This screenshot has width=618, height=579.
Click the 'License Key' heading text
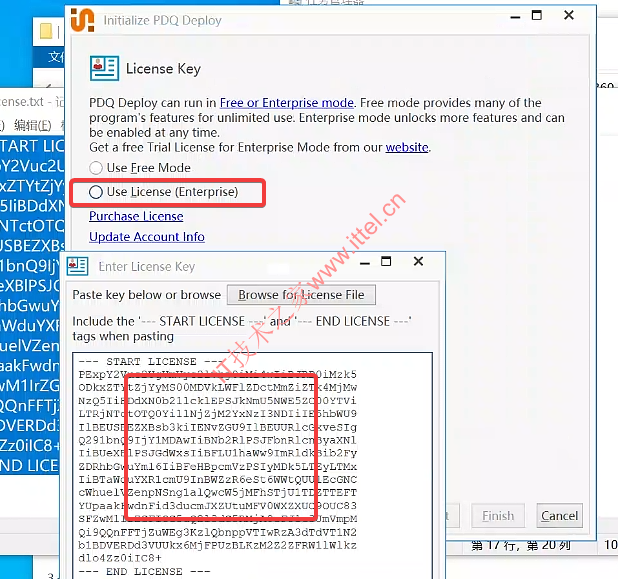[x=163, y=69]
